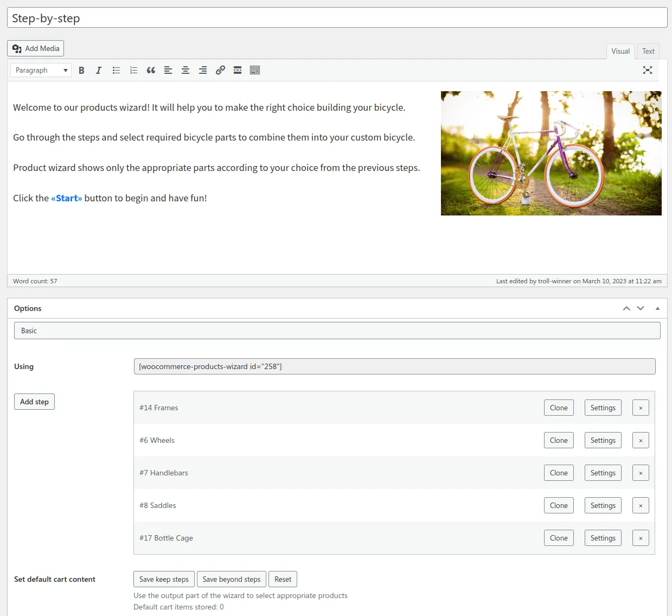Toggle the toolbar kitchen sink
This screenshot has height=616, width=672.
(x=255, y=70)
